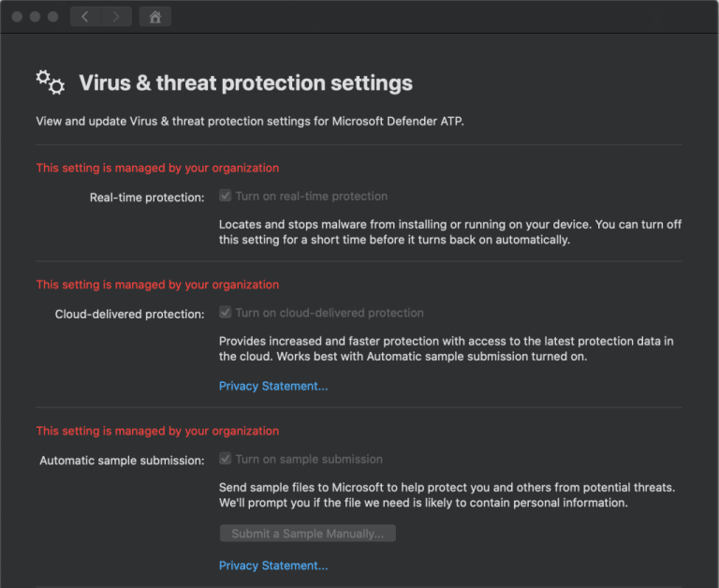Screen dimensions: 719x588
Task: Open Privacy Statement under cloud-delivered protection
Action: click(273, 386)
